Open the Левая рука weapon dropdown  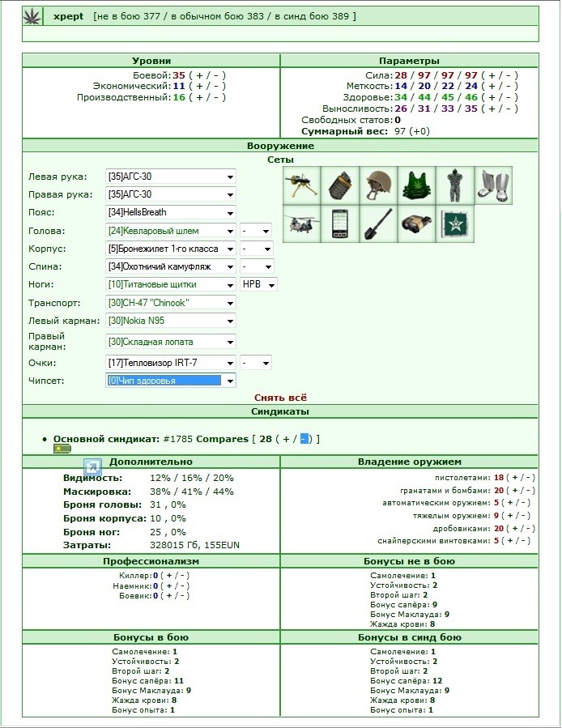170,177
